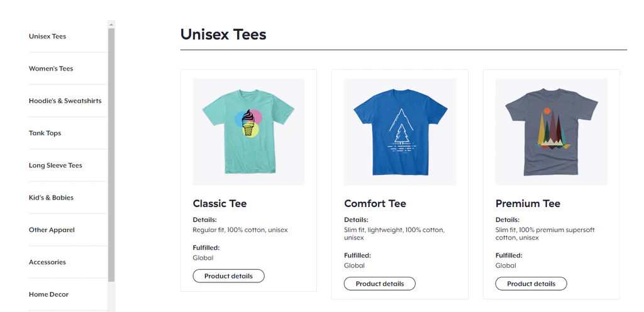Click the Comfort Tee Product details button
The height and width of the screenshot is (312, 644).
click(x=379, y=284)
